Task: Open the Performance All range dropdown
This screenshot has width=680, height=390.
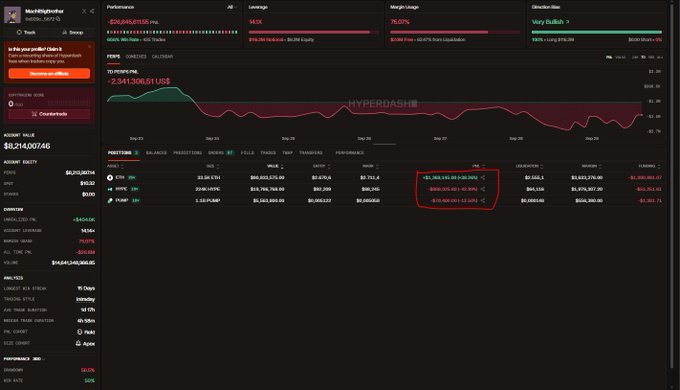Action: (232, 7)
